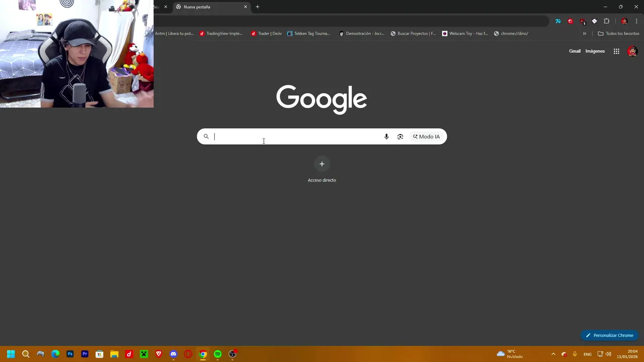Screen dimensions: 644x362
Task: Close the Nueva pestaña tab
Action: tap(246, 7)
